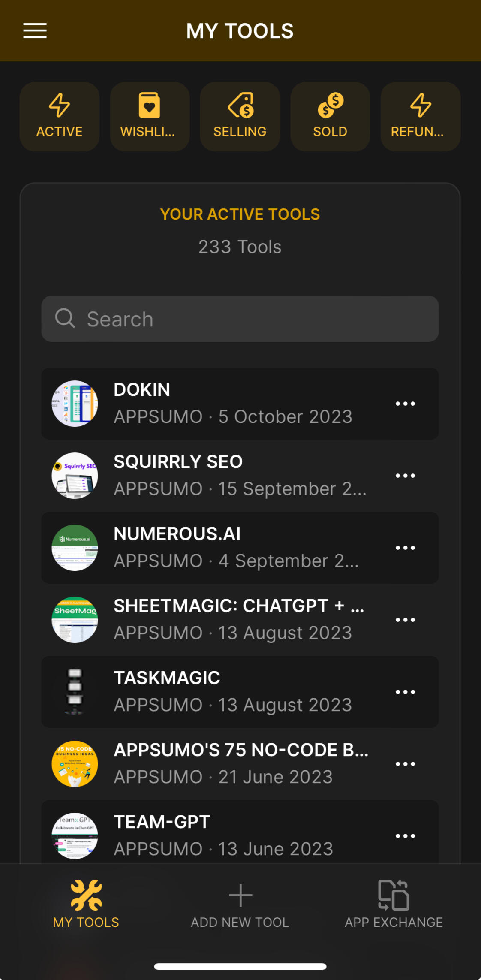Image resolution: width=481 pixels, height=980 pixels.
Task: Switch to the Selling filter
Action: click(x=240, y=116)
